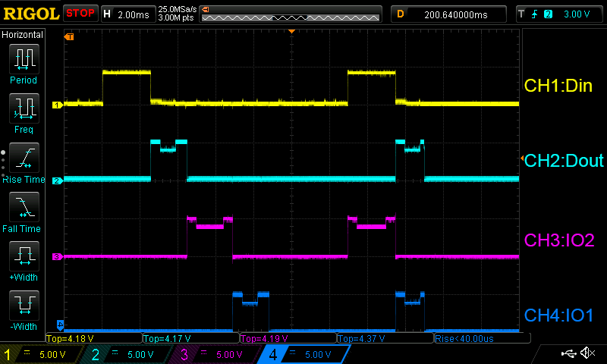Click the 3.00M pts memory depth text
607x364 pixels.
click(176, 17)
